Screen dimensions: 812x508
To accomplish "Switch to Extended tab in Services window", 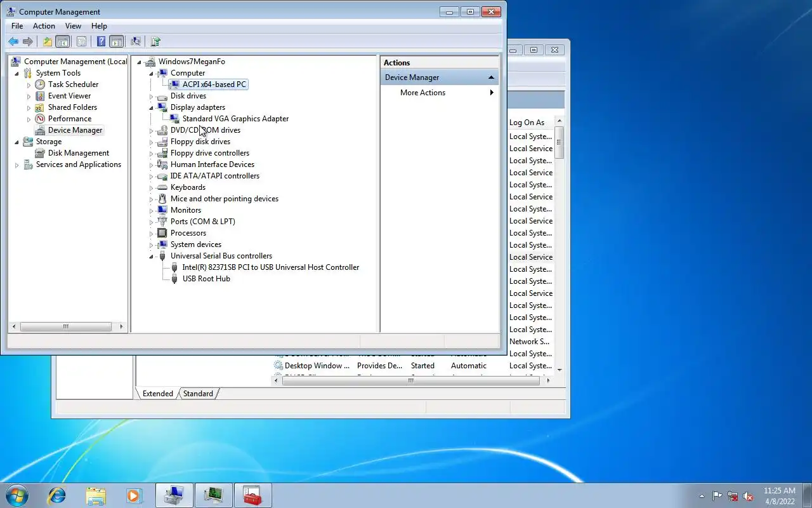I will tap(157, 394).
